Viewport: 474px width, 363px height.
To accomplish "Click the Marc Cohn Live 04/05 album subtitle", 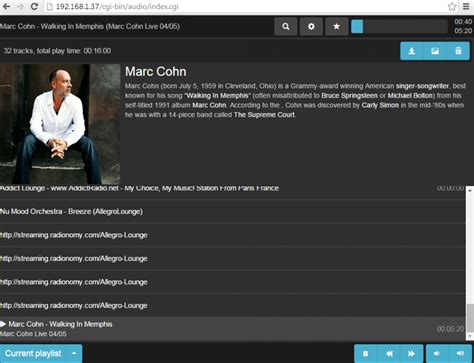I will [33, 334].
